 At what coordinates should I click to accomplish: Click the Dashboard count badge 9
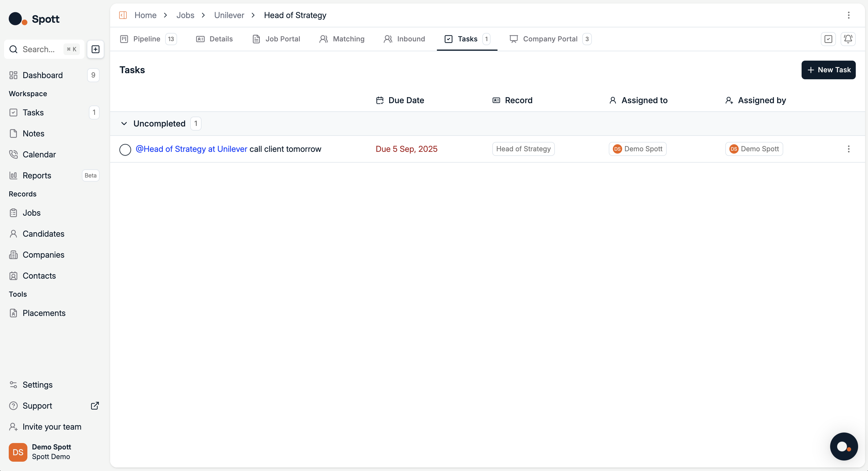(93, 75)
